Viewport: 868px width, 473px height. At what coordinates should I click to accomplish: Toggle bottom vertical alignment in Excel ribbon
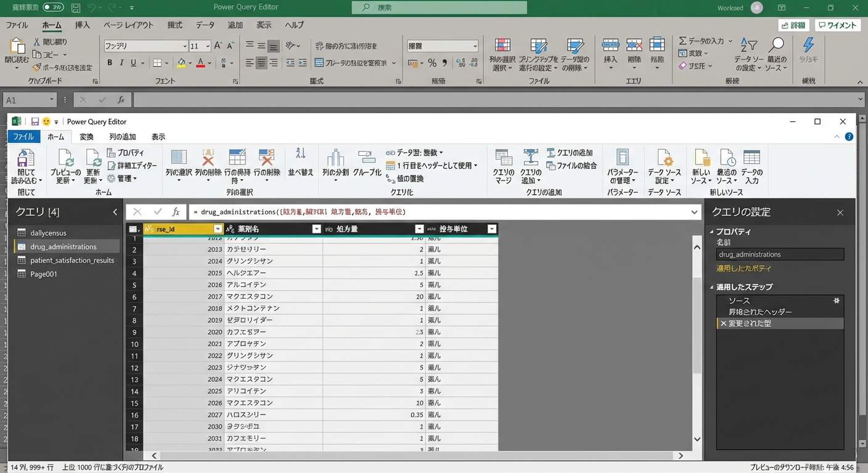tap(273, 46)
